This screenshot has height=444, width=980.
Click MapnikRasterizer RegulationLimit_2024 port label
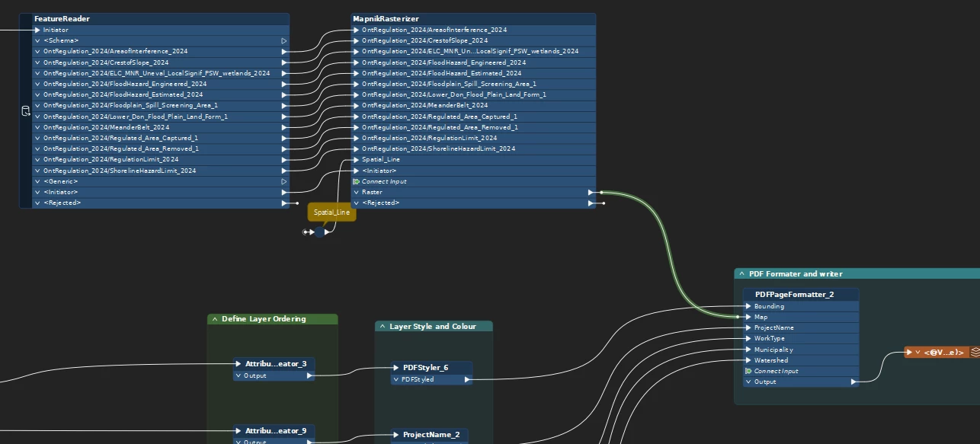(x=429, y=138)
